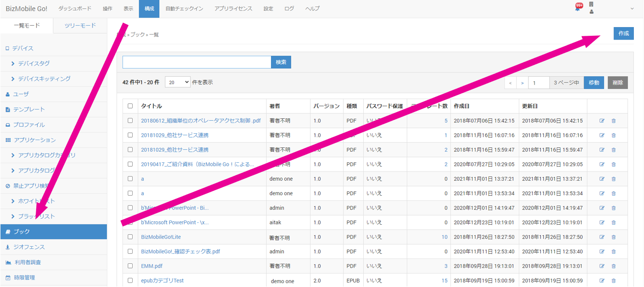The image size is (644, 287).
Task: Click the notification bell icon
Action: point(577,8)
